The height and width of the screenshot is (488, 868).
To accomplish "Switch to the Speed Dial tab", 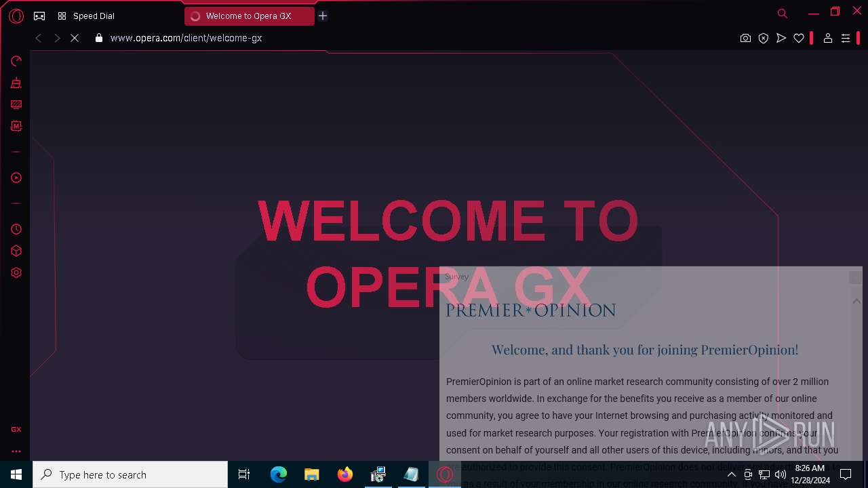I will point(86,16).
